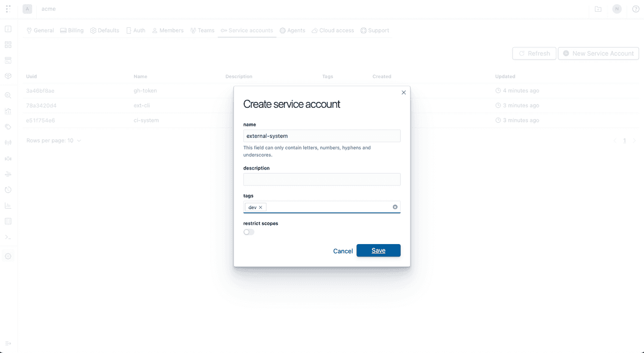Open the terminal prompt icon in the sidebar
The height and width of the screenshot is (353, 644).
[x=8, y=237]
